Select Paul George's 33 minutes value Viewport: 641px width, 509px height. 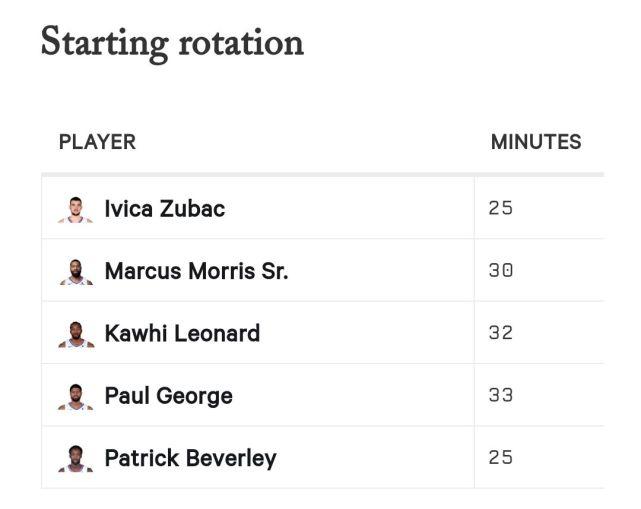(500, 395)
